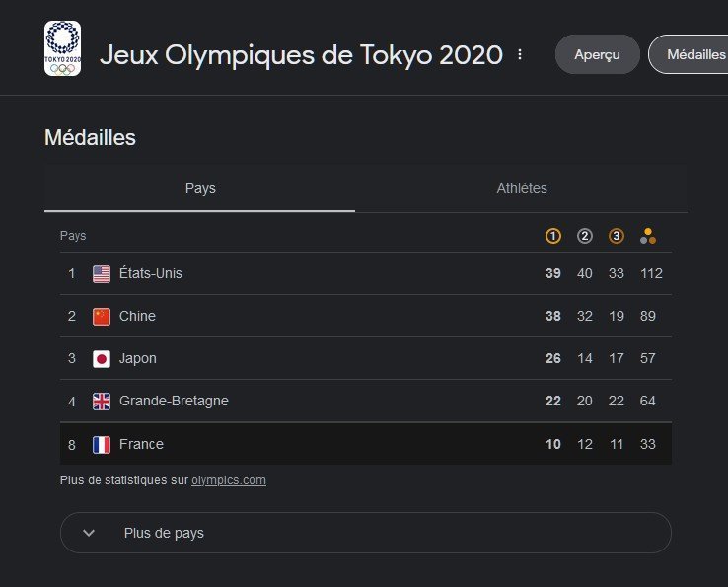Click the United States flag icon

pos(102,274)
